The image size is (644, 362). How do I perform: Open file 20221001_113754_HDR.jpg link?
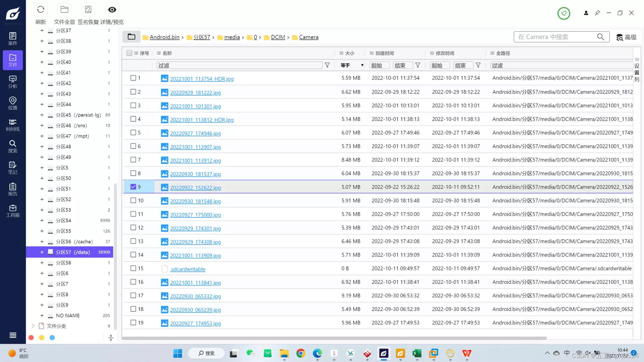202,79
